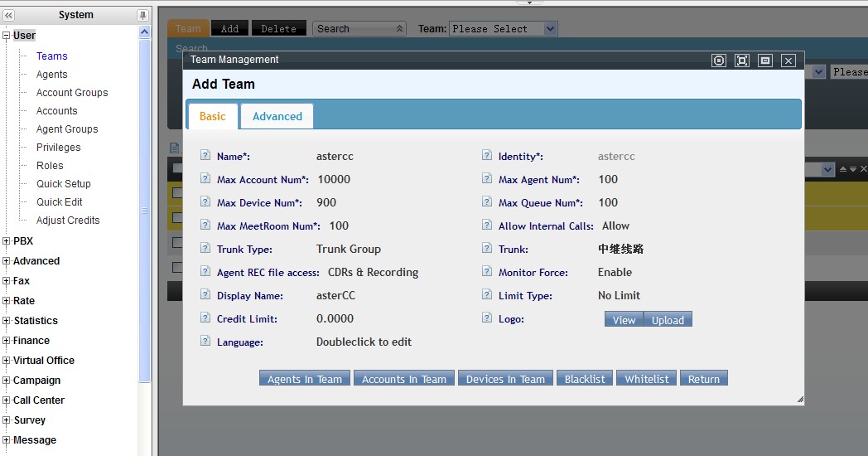Open Agents In Team
This screenshot has width=868, height=456.
(x=304, y=379)
